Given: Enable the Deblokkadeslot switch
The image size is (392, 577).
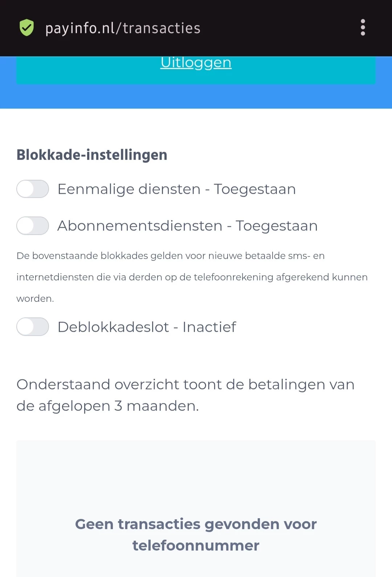Looking at the screenshot, I should tap(33, 326).
